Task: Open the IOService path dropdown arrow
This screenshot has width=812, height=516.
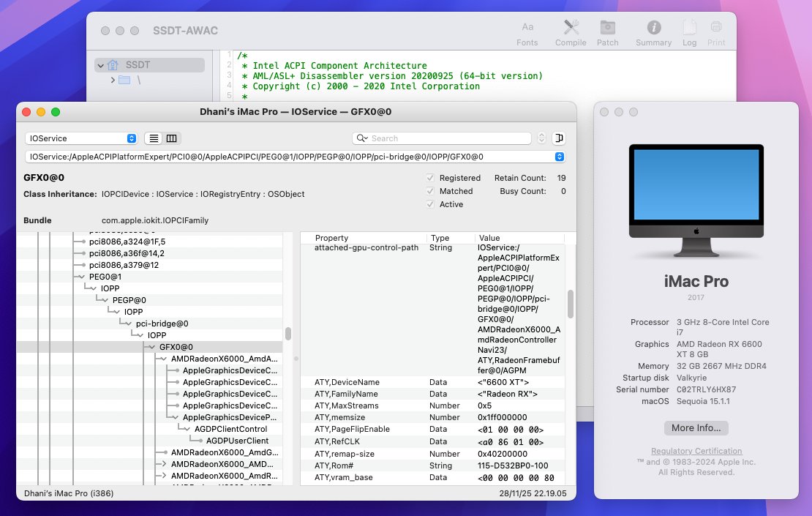Action: [x=560, y=157]
